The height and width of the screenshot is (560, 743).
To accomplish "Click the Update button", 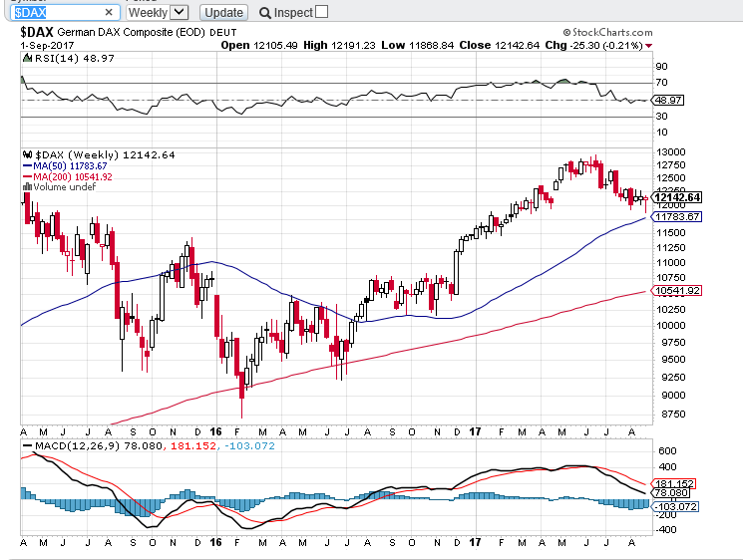I will [223, 12].
